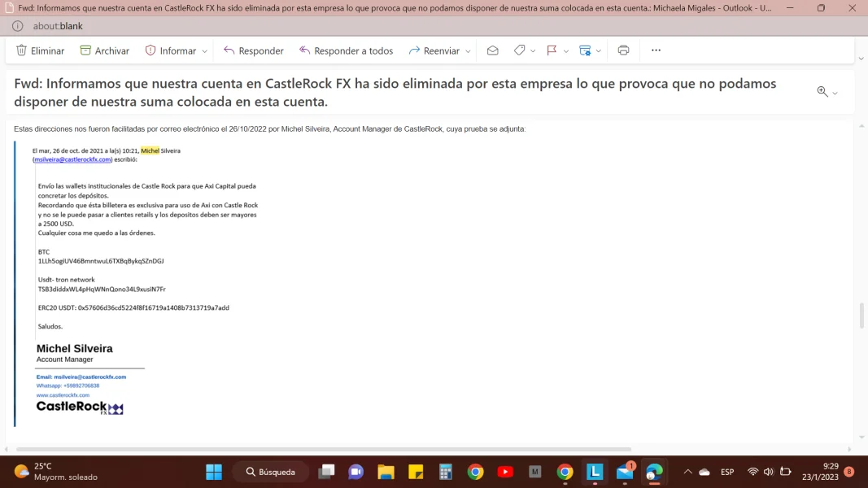The width and height of the screenshot is (868, 488).
Task: Click the Búsqueda taskbar search box
Action: (x=271, y=472)
